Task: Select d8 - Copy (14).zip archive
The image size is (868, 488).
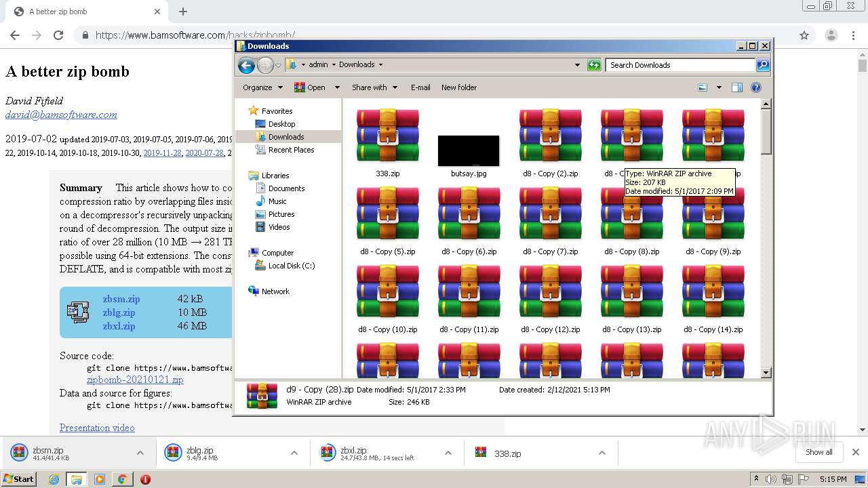Action: [x=713, y=300]
